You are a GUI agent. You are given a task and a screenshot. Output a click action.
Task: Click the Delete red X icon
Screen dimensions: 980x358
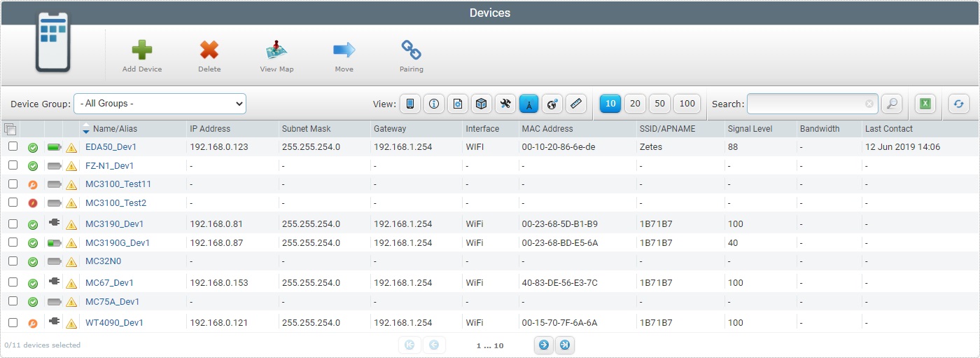[209, 50]
